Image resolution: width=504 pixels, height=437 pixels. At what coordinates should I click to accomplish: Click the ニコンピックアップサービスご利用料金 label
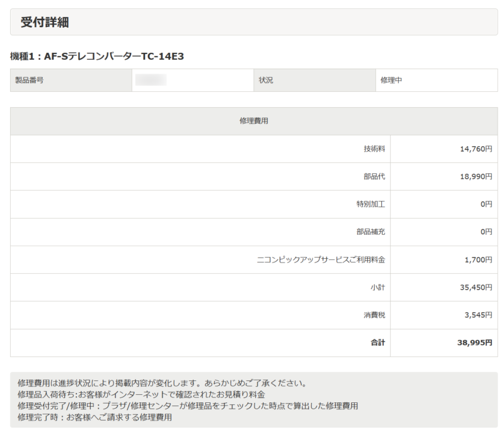[x=321, y=260]
